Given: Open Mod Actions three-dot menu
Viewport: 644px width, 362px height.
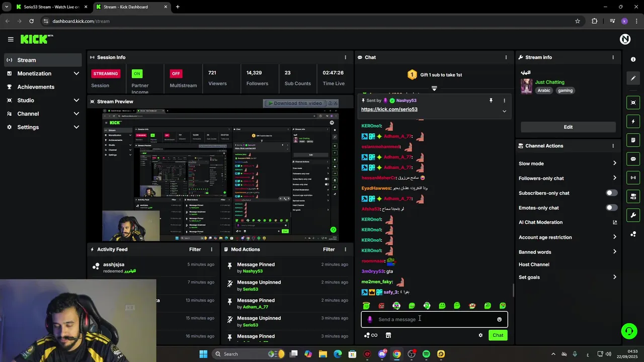Looking at the screenshot, I should click(345, 249).
